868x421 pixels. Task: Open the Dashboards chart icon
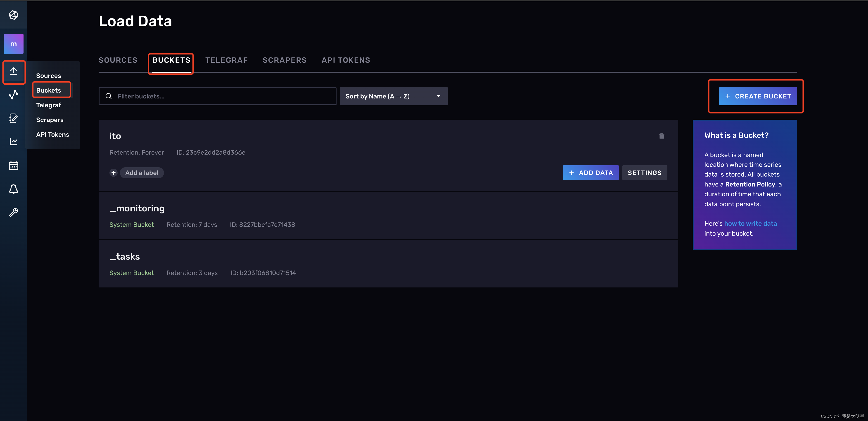(14, 141)
